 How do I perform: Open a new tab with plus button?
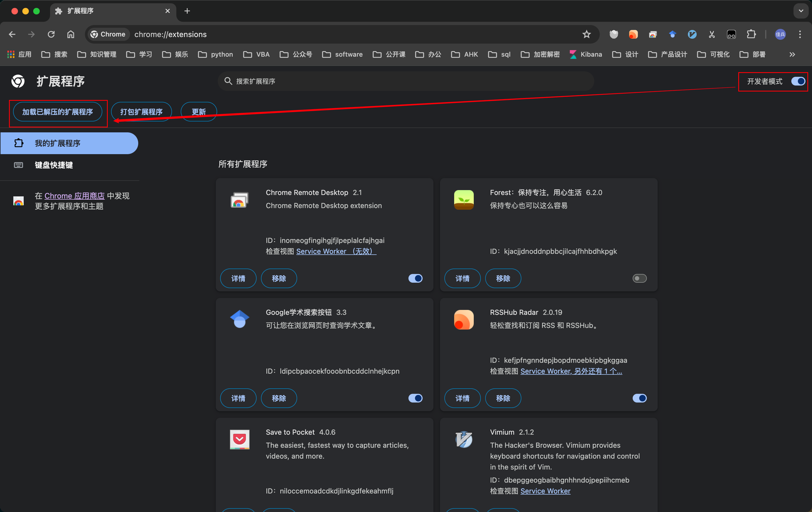coord(187,11)
